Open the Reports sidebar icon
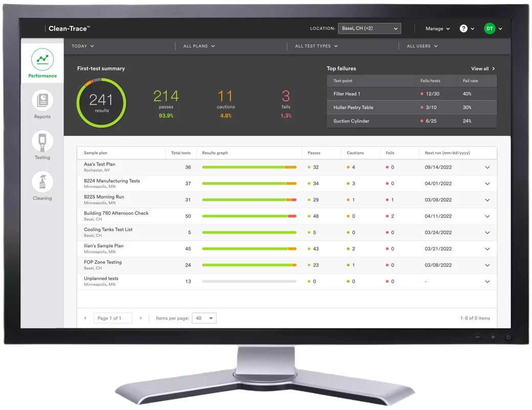532x410 pixels. tap(42, 100)
